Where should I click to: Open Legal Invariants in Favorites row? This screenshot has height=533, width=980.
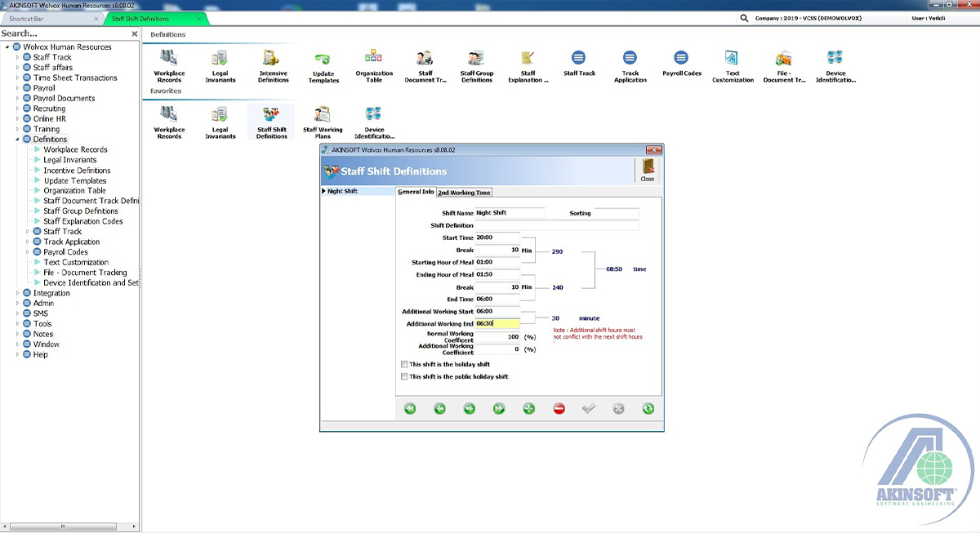[220, 122]
